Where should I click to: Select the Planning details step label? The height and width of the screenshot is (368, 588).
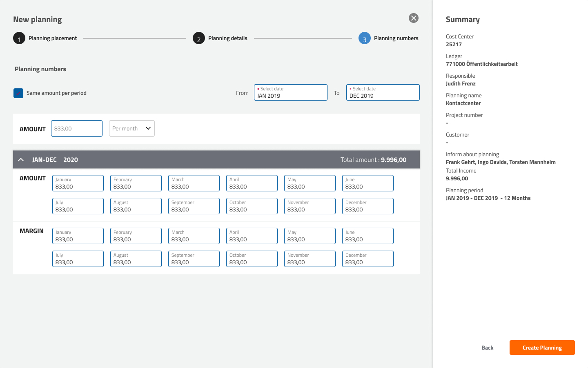[227, 38]
